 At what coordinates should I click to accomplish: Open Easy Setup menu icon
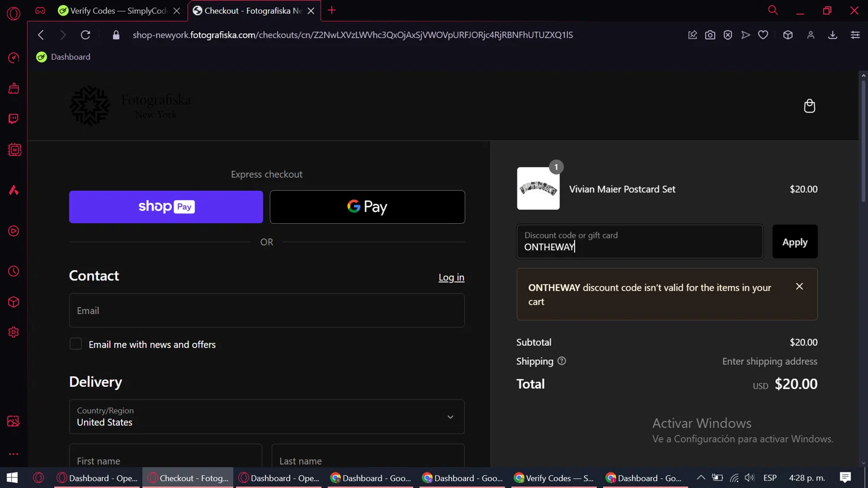855,35
